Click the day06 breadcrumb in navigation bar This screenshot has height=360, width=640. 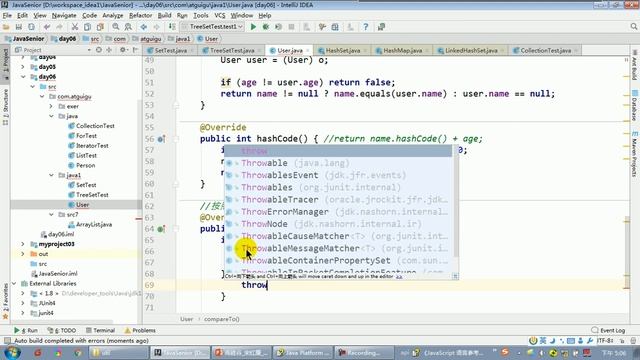pyautogui.click(x=64, y=39)
